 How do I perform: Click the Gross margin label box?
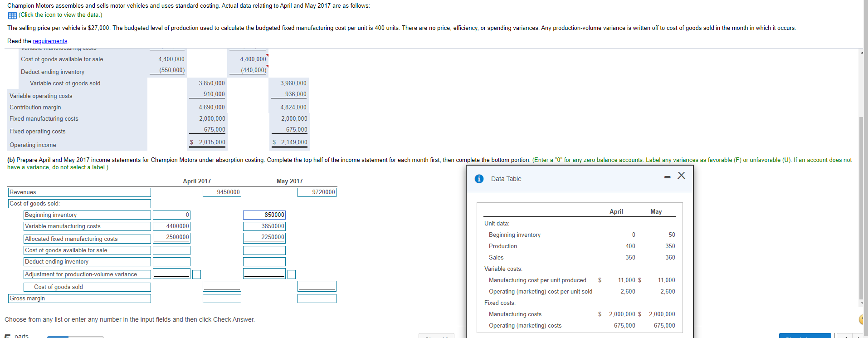[x=79, y=299]
